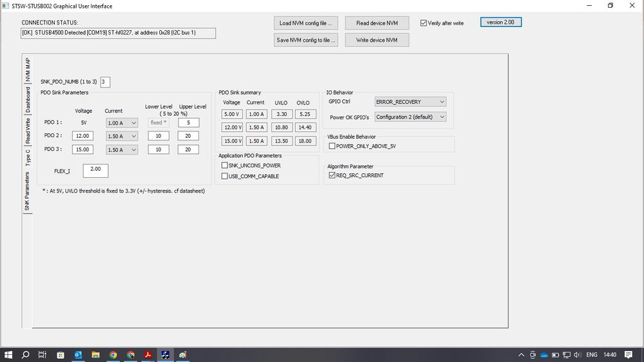Image resolution: width=644 pixels, height=362 pixels.
Task: Open PDO 3 current dropdown
Action: (122, 150)
